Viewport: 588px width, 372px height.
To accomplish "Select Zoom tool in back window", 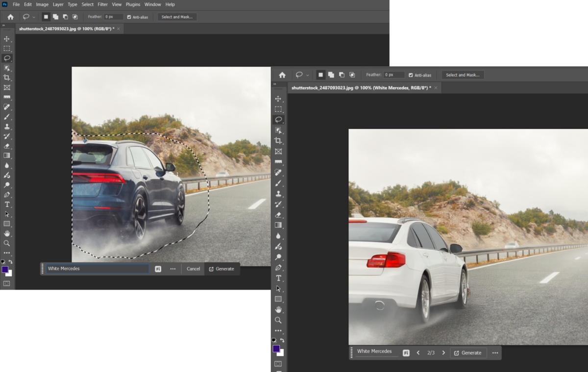I will 7,243.
